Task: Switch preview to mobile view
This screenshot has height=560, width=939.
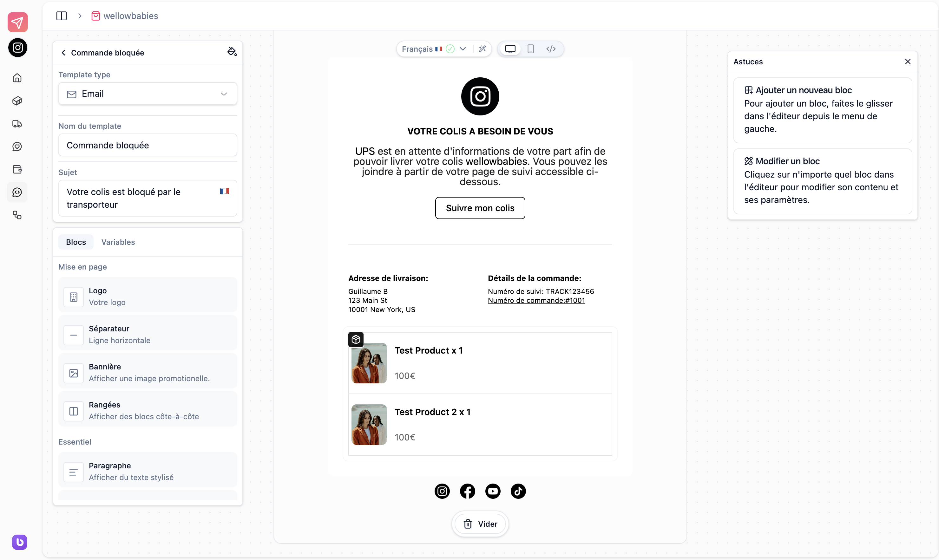Action: click(x=531, y=49)
